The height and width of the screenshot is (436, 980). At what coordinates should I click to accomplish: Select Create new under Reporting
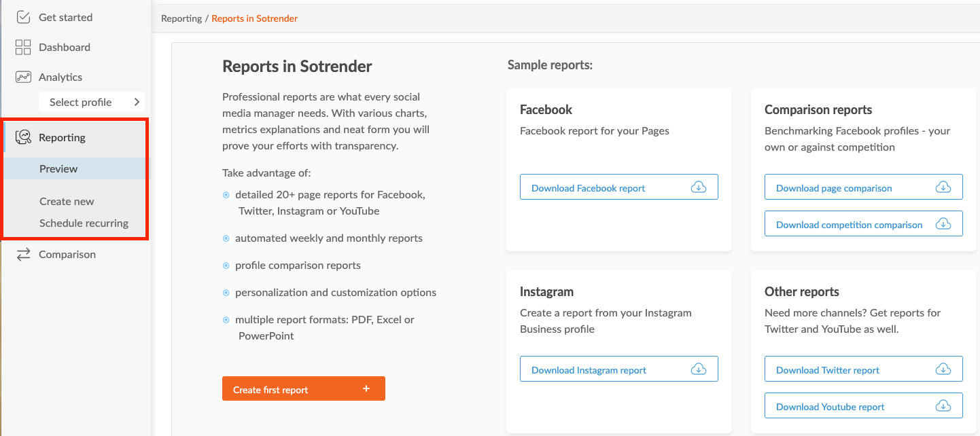click(x=67, y=202)
